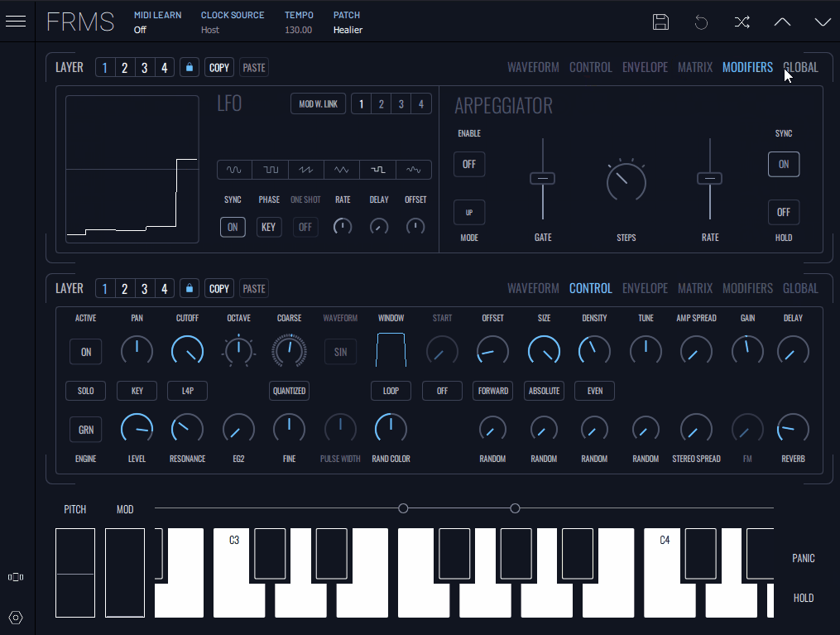Choose the sawtooth LFO waveform shape

tap(306, 170)
